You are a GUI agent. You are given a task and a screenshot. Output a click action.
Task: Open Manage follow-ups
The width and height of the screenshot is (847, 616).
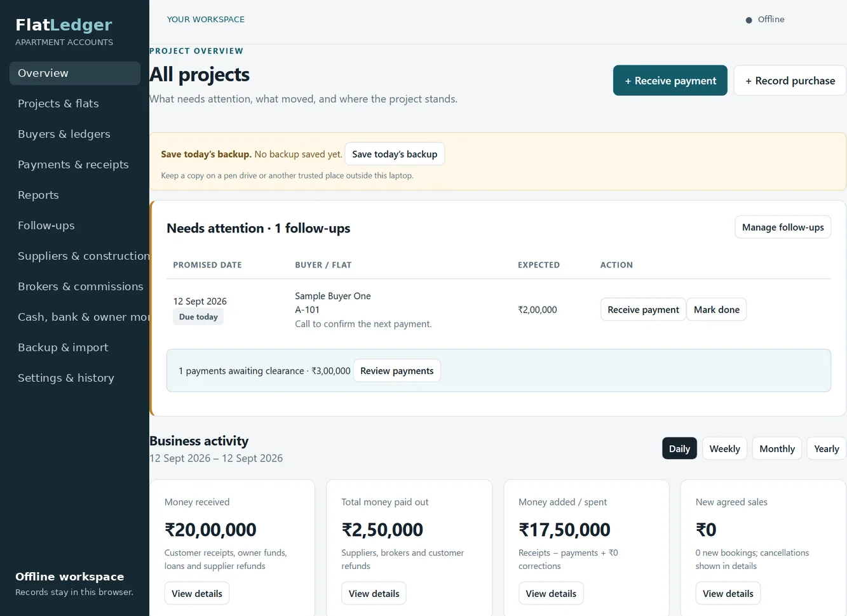pyautogui.click(x=783, y=227)
